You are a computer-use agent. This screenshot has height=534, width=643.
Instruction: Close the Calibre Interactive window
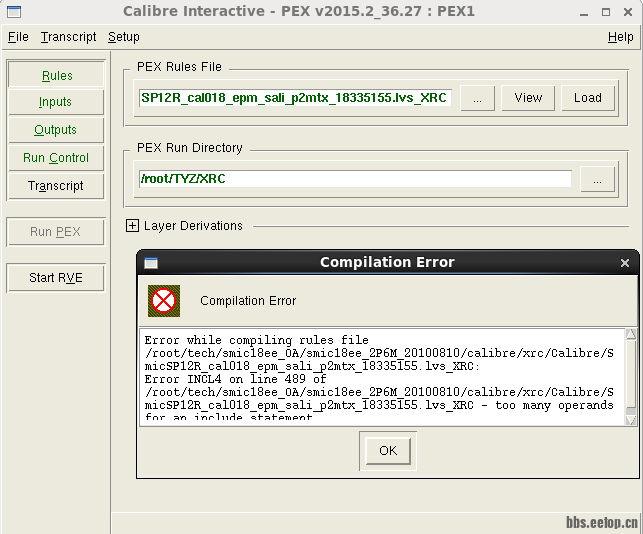pos(627,12)
